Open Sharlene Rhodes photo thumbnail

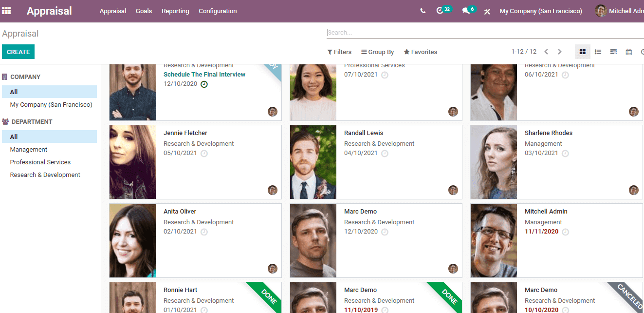pyautogui.click(x=494, y=162)
